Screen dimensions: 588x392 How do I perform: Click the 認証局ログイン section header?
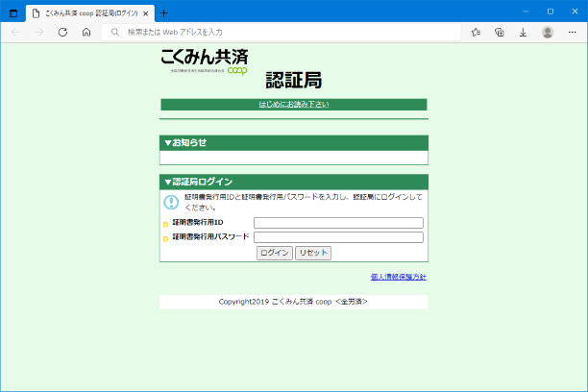click(x=294, y=182)
